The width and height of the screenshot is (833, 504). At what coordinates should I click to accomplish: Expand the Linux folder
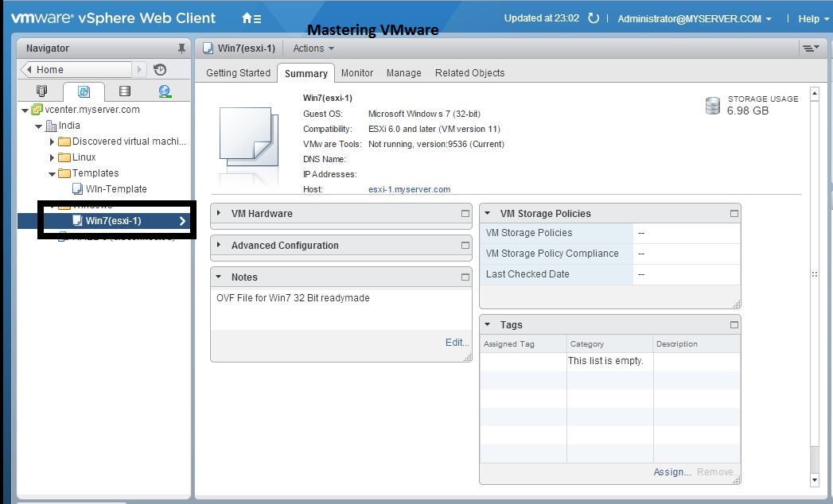52,157
